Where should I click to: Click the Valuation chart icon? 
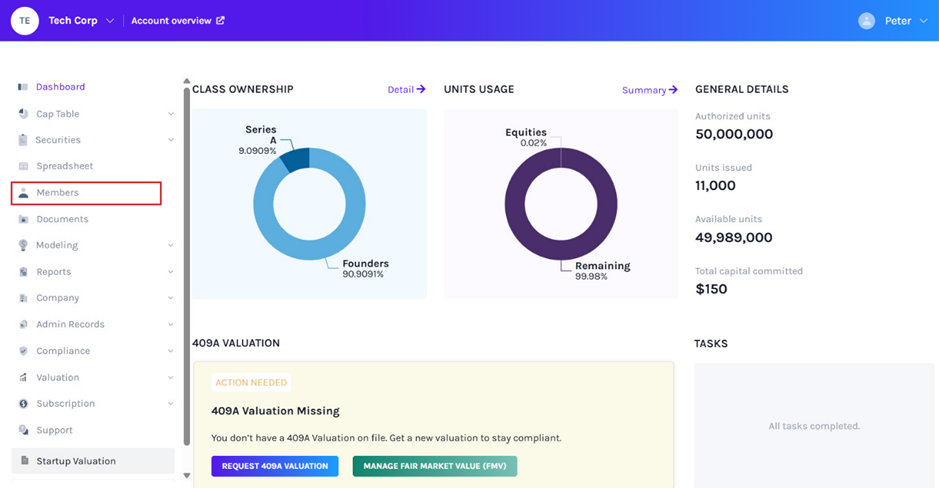pos(23,378)
